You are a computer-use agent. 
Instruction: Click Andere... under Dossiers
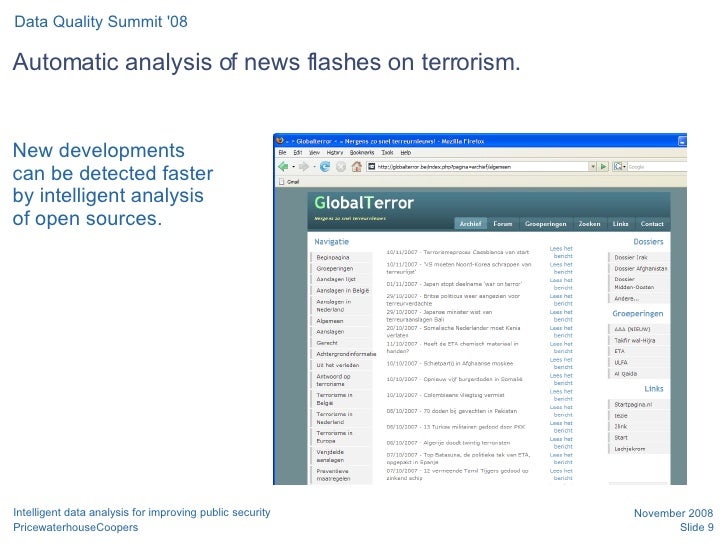pos(638,299)
